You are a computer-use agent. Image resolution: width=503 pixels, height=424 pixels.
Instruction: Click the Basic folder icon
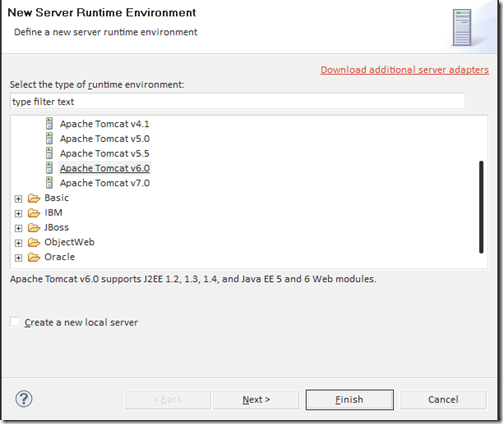click(34, 198)
